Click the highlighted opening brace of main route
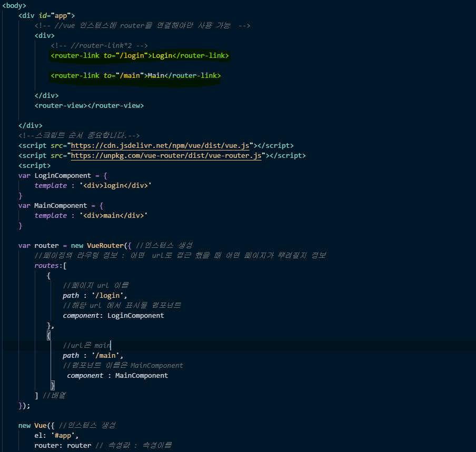Screen dimensions: 476x452 48,336
